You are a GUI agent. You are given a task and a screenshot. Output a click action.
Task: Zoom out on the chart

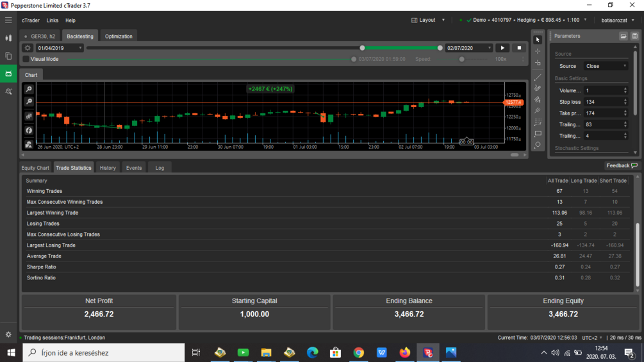click(29, 102)
